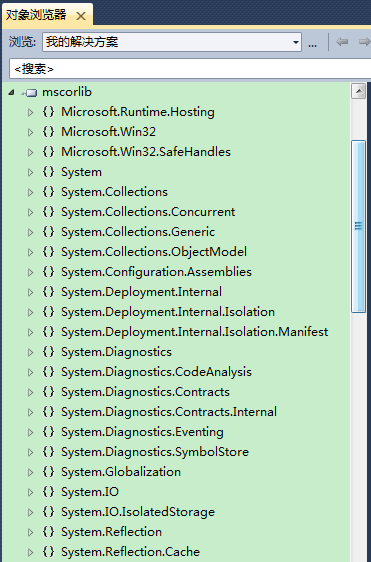The image size is (371, 562).
Task: Click the Microsoft.Win32 namespace braces icon
Action: tap(48, 132)
